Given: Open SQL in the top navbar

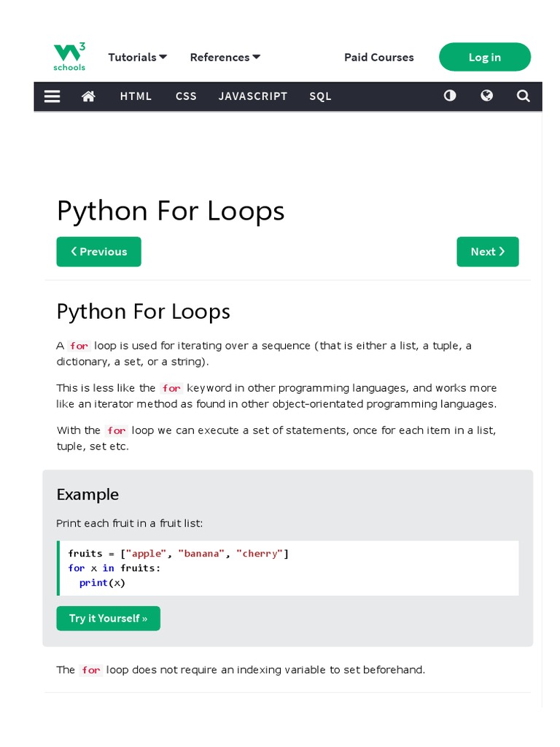Looking at the screenshot, I should click(320, 96).
